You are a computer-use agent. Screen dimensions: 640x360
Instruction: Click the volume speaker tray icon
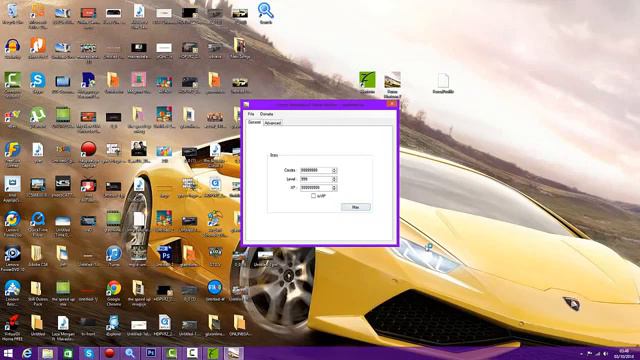pyautogui.click(x=605, y=354)
